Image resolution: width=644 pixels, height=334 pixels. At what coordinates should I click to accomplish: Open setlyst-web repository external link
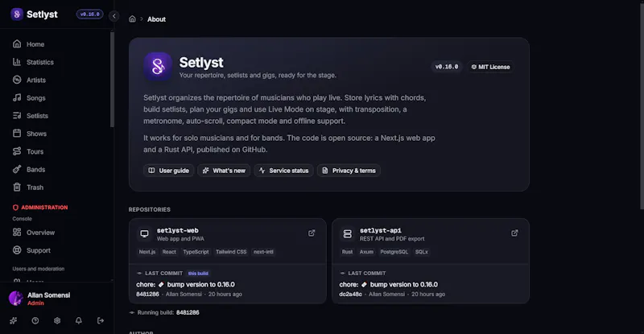[x=312, y=233]
